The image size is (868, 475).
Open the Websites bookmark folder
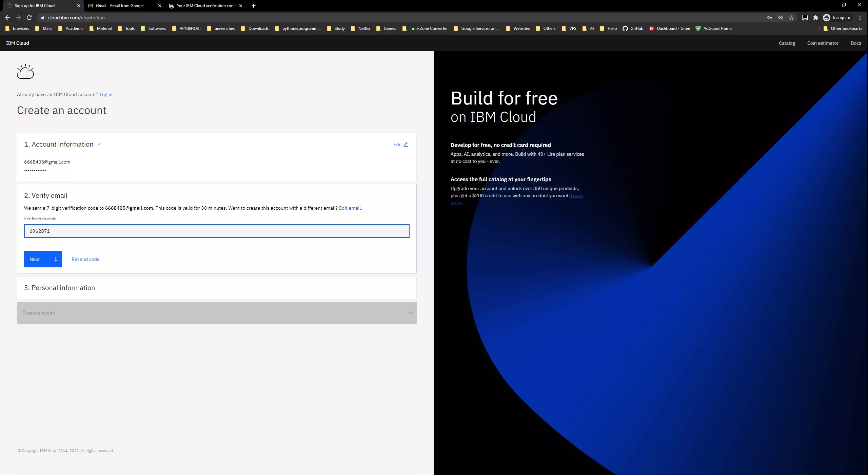[518, 28]
